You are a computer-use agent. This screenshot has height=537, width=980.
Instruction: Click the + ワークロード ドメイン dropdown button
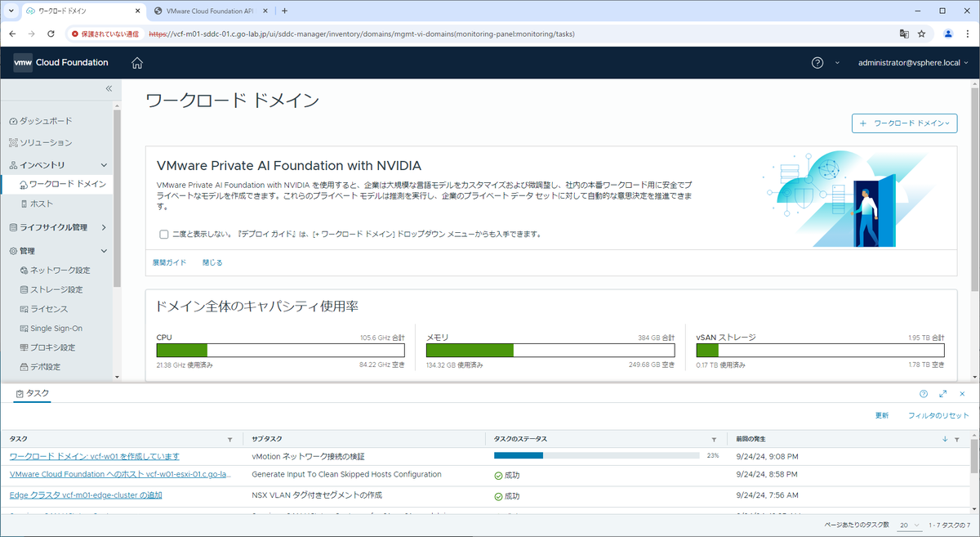[904, 123]
